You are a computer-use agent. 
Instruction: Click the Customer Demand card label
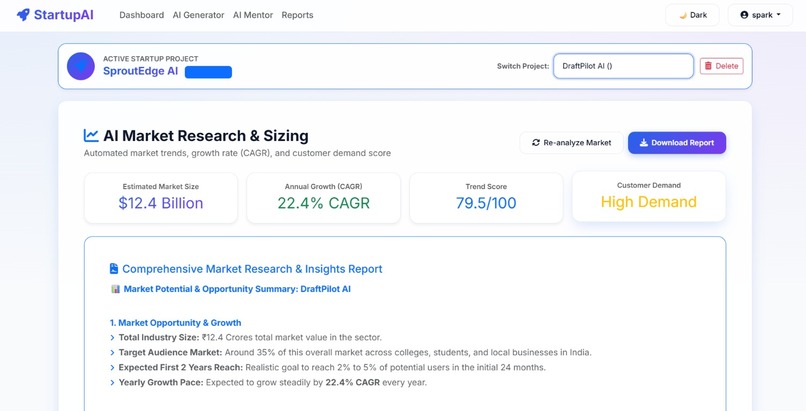click(x=649, y=185)
